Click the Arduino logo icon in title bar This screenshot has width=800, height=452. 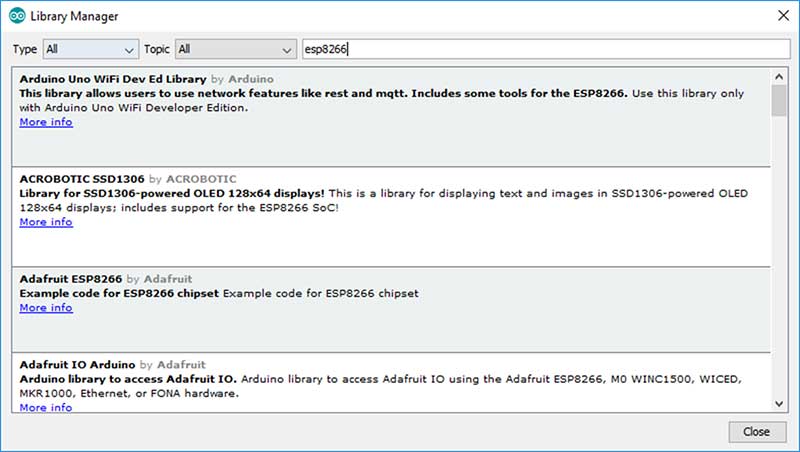(16, 16)
